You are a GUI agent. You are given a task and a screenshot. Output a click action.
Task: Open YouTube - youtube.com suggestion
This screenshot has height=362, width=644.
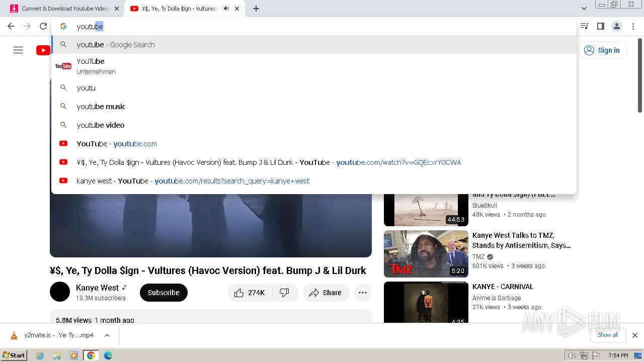[x=314, y=144]
